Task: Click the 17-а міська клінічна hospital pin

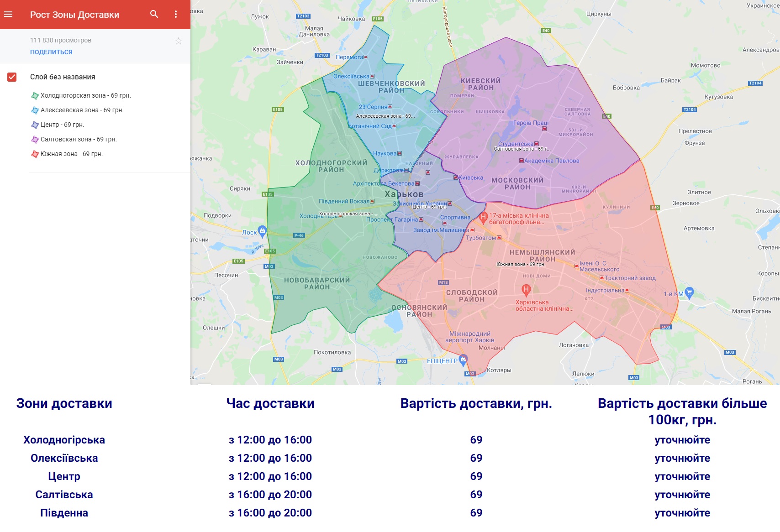Action: pyautogui.click(x=483, y=217)
